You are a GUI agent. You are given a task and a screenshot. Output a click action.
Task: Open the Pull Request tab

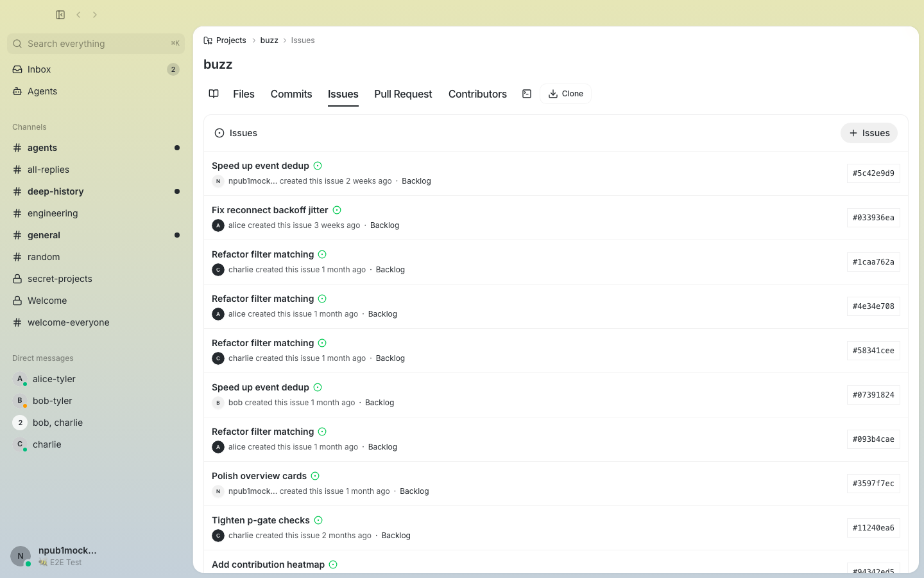click(x=403, y=94)
